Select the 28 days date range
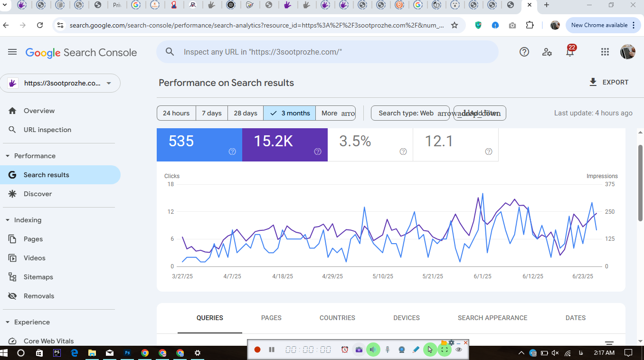644x360 pixels. click(246, 113)
